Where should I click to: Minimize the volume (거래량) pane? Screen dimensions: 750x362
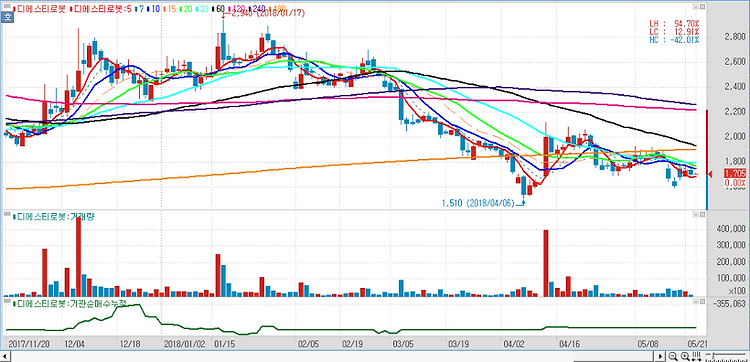pyautogui.click(x=695, y=216)
